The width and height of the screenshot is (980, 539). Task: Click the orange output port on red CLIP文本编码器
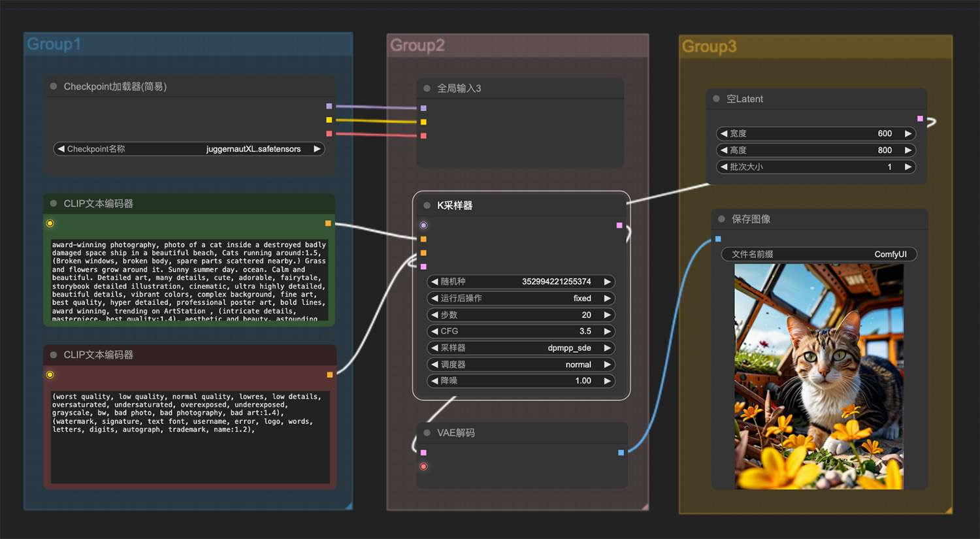click(x=330, y=374)
